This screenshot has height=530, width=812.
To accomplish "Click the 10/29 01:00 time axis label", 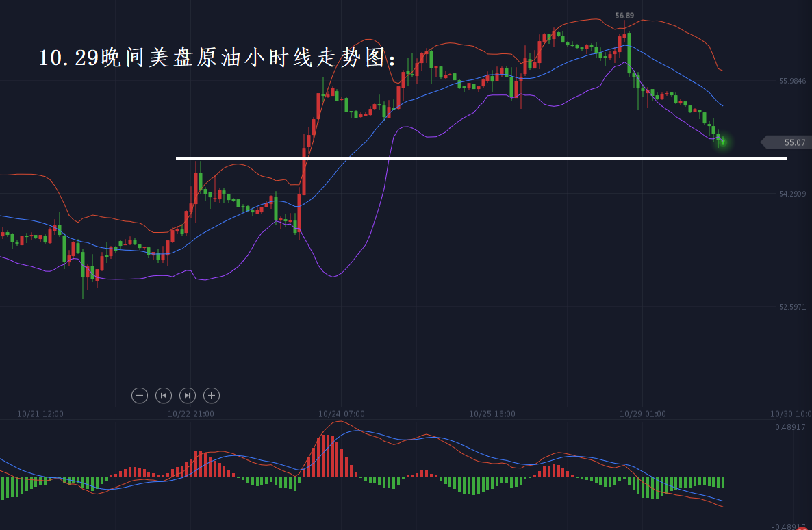I will point(643,414).
